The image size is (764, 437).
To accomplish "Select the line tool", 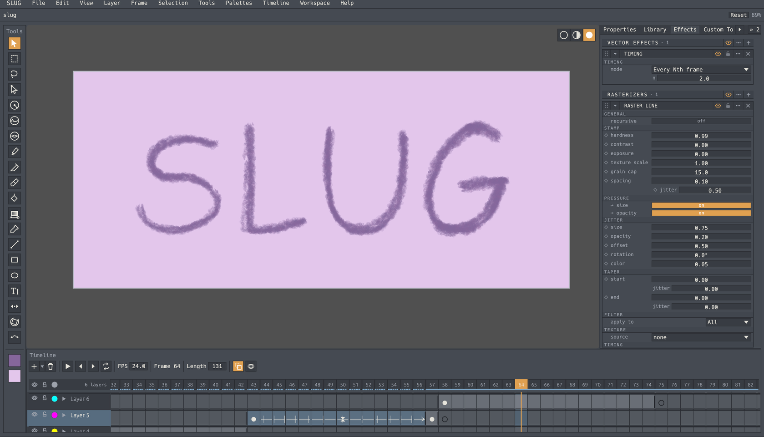I will tap(14, 245).
